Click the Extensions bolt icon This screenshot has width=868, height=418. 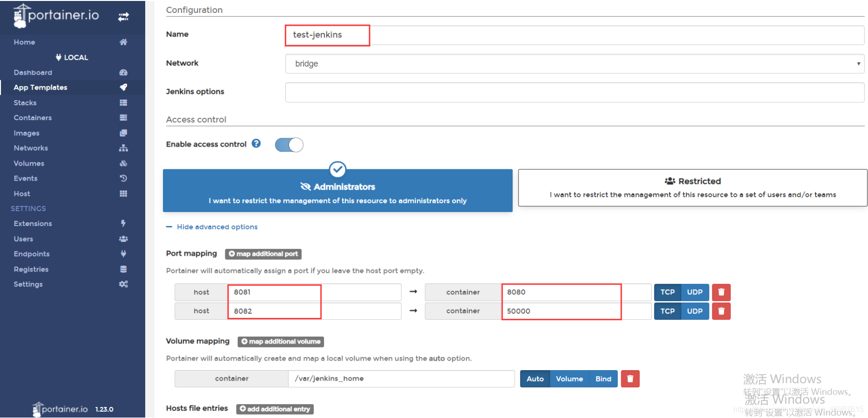(123, 224)
